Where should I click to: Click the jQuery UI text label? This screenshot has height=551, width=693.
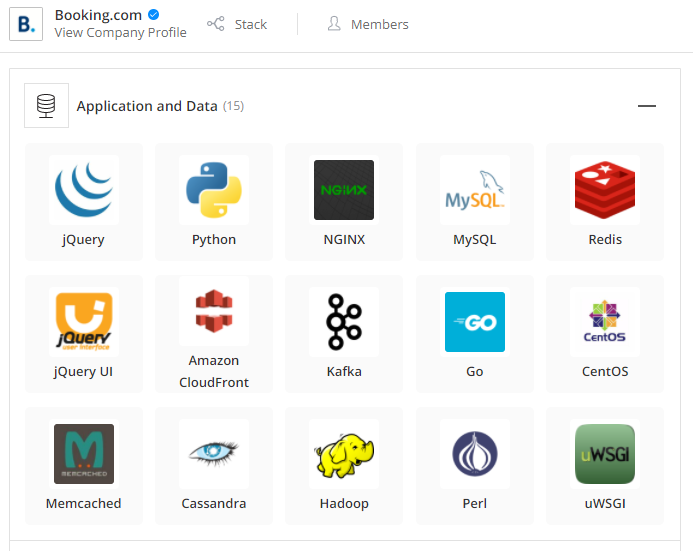[x=83, y=372]
